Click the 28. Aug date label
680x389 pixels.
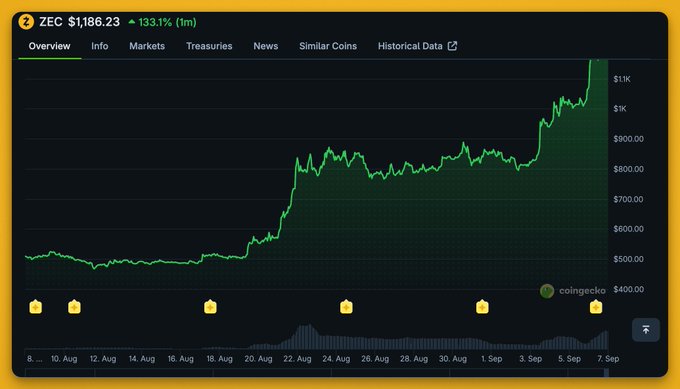pos(414,359)
